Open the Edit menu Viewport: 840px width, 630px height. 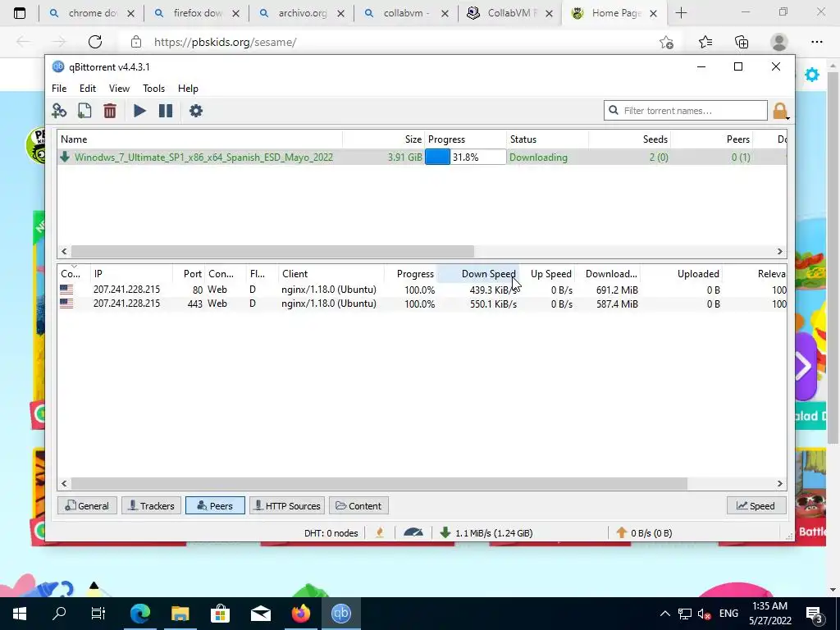[x=87, y=89]
